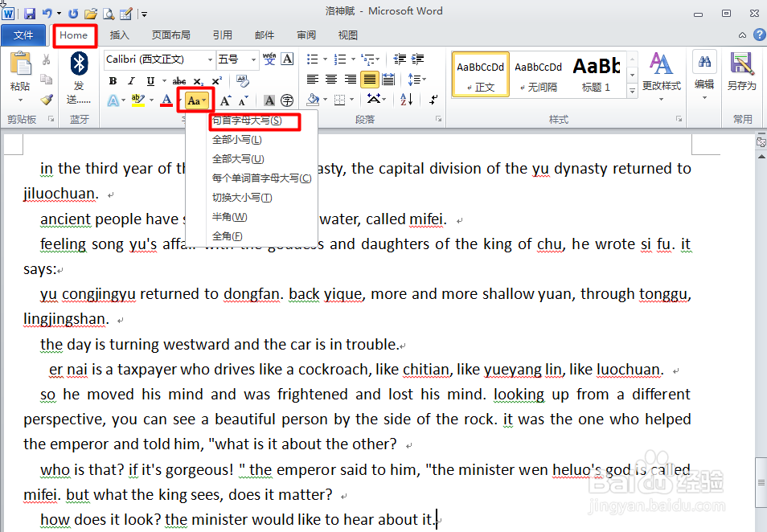Click the 另存为 Save As button
The image size is (767, 532).
click(741, 72)
